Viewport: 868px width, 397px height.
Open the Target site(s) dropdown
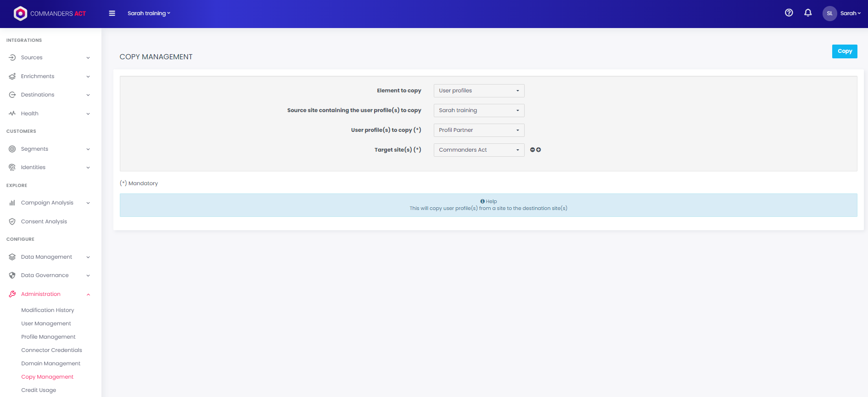479,150
